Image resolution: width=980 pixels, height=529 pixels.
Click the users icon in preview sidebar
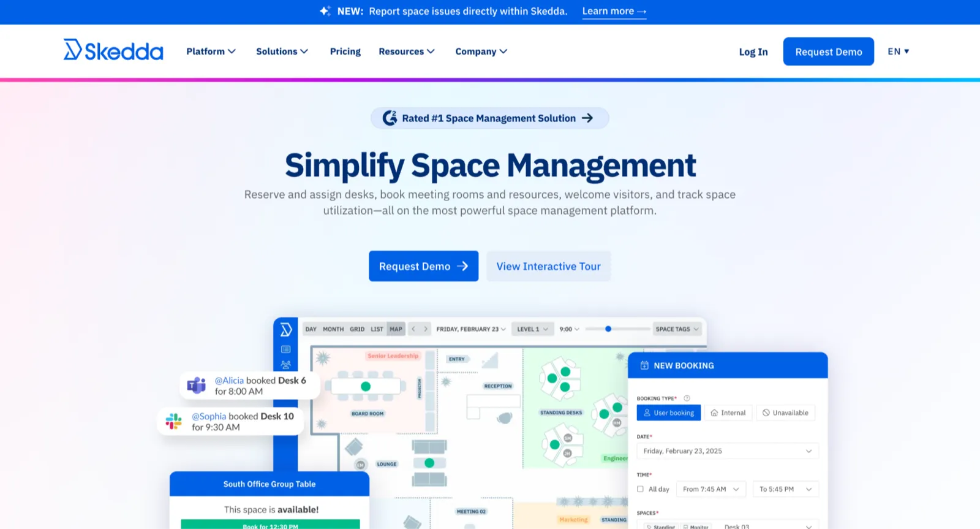coord(285,365)
